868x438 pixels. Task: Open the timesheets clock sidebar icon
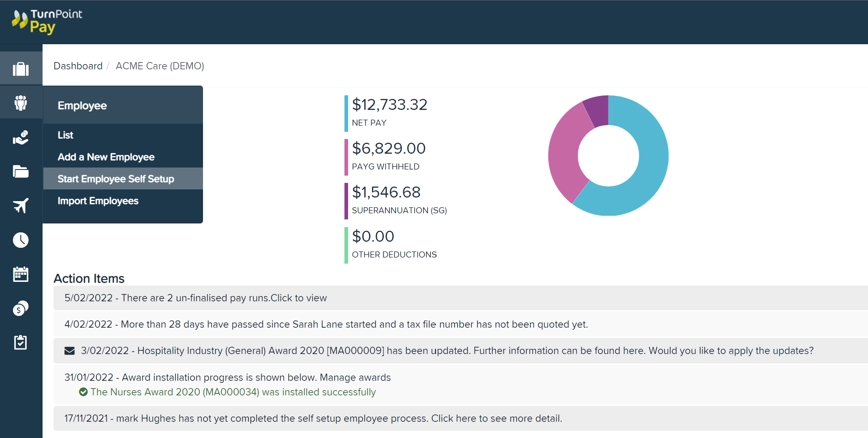coord(21,240)
